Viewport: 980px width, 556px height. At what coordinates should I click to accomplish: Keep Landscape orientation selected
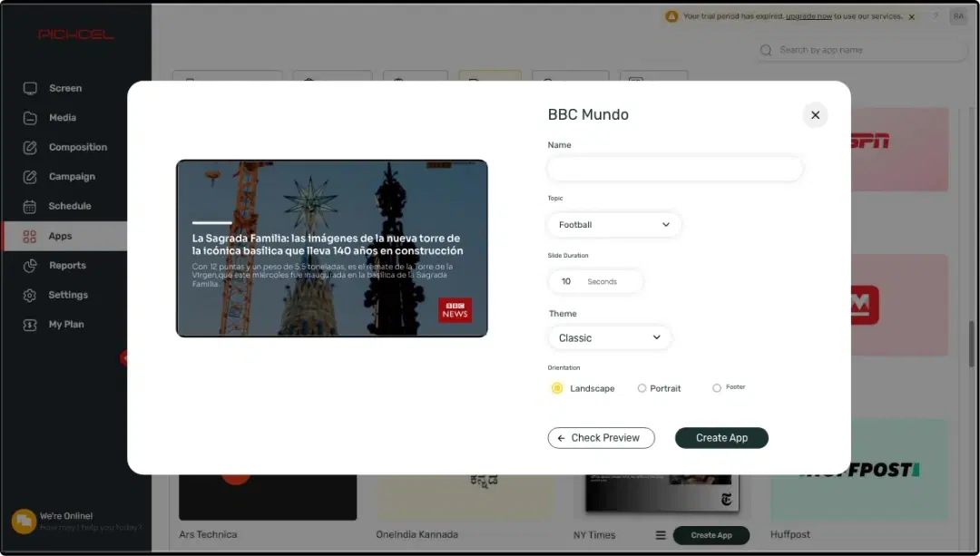click(x=556, y=387)
